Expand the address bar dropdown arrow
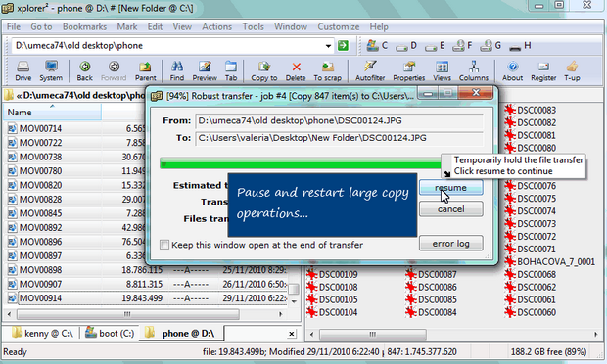The height and width of the screenshot is (364, 607). 328,46
